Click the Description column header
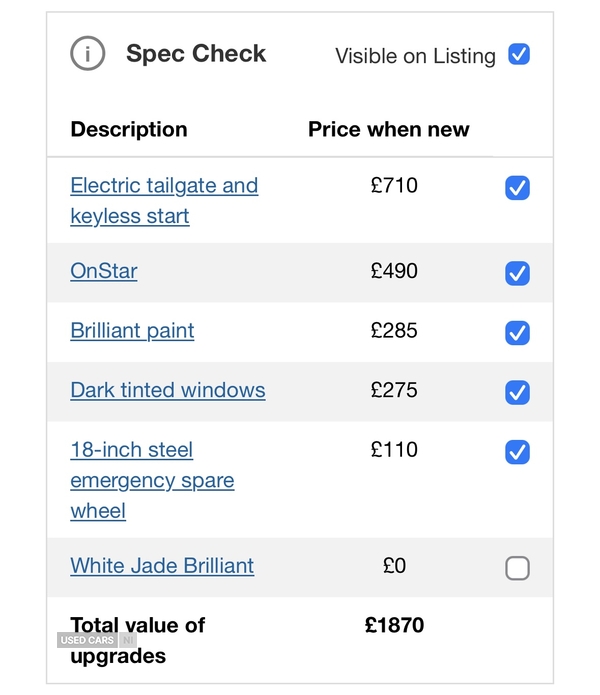The image size is (600, 695). [x=129, y=129]
